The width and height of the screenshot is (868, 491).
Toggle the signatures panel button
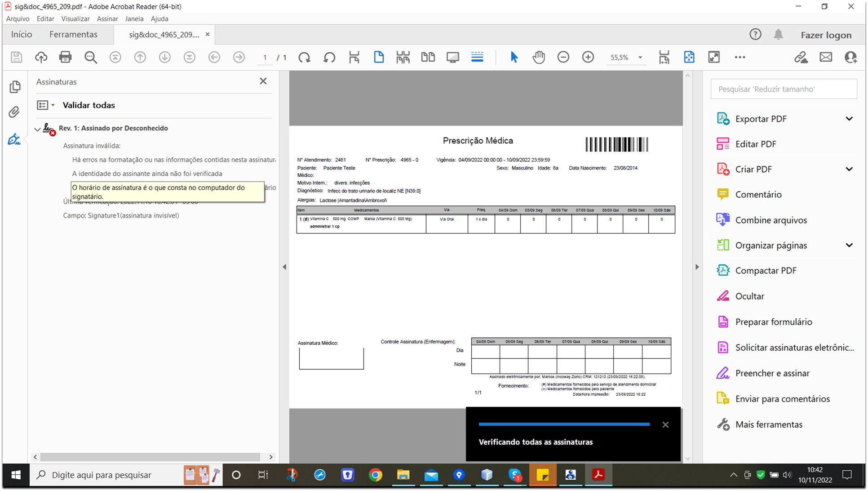(14, 139)
